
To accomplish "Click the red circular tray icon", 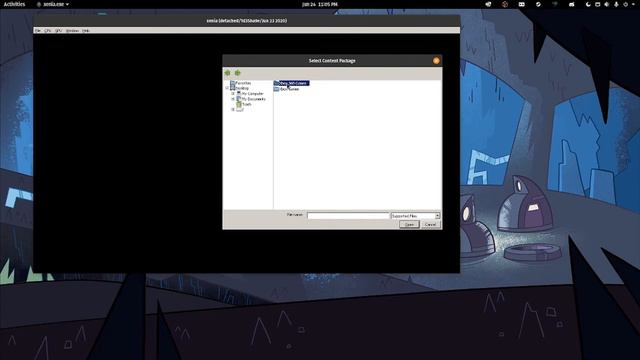I will (505, 4).
